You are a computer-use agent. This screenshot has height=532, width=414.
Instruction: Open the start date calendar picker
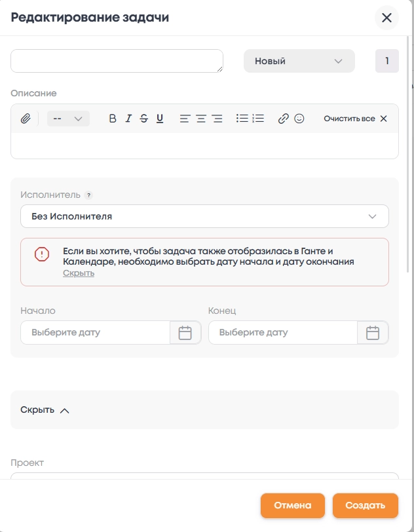click(185, 333)
